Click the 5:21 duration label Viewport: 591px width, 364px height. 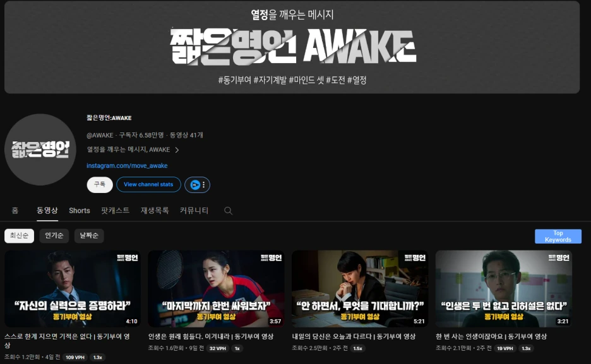pyautogui.click(x=419, y=322)
